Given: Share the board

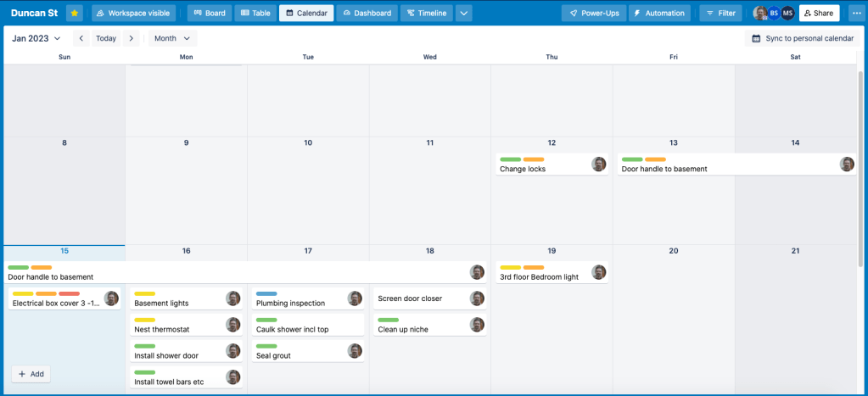Looking at the screenshot, I should click(x=818, y=14).
